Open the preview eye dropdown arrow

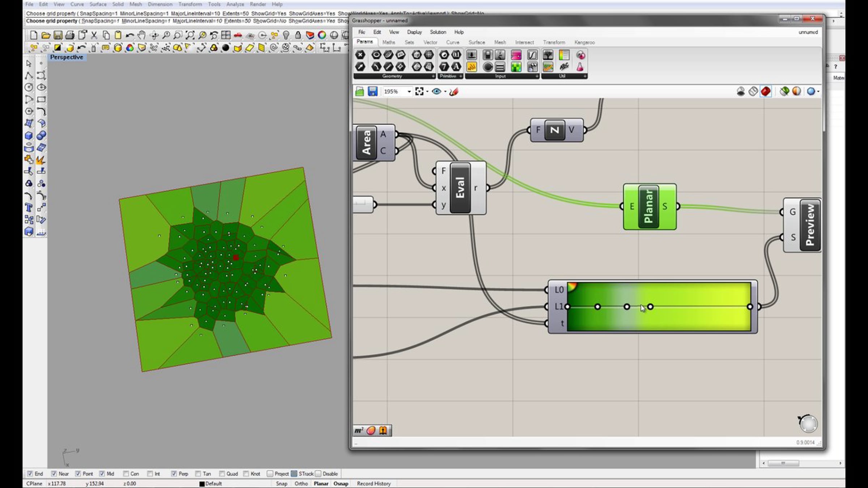point(445,92)
